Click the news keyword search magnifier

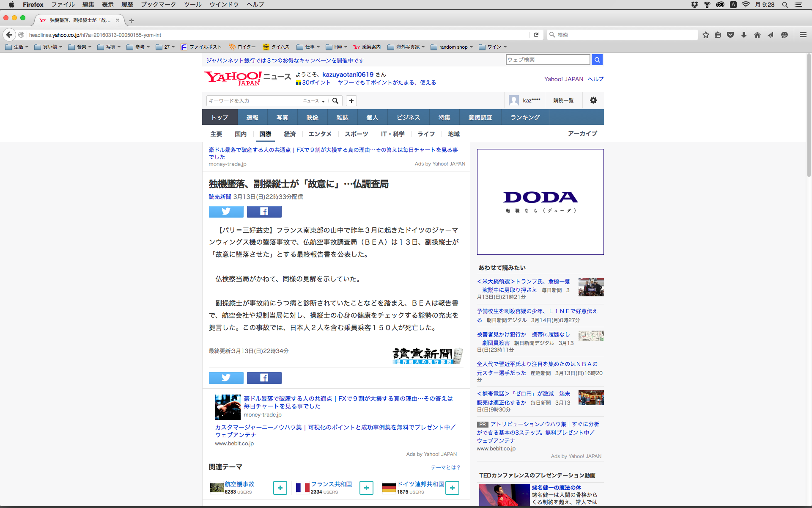pyautogui.click(x=335, y=101)
